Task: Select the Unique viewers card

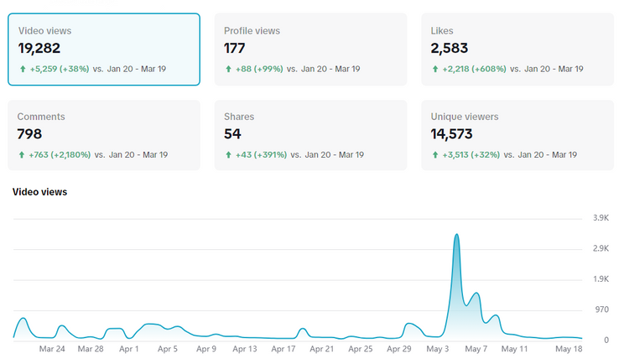Action: pos(517,135)
